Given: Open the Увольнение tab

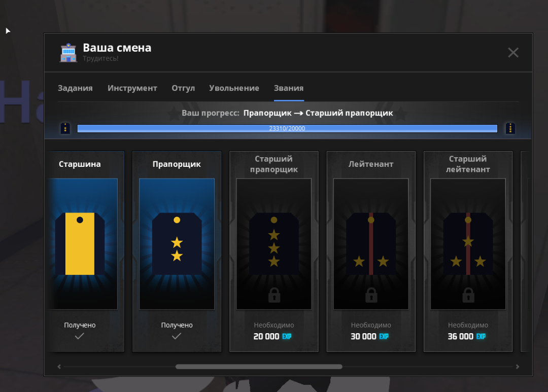Looking at the screenshot, I should point(234,88).
